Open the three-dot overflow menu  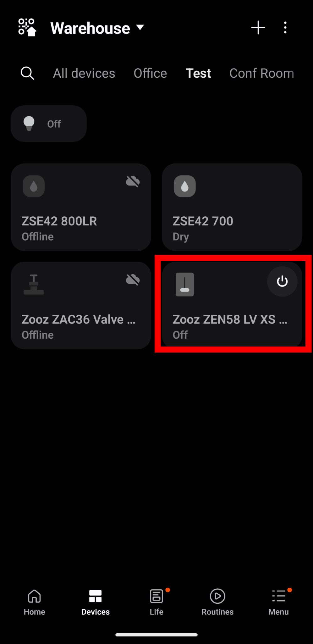pos(285,28)
